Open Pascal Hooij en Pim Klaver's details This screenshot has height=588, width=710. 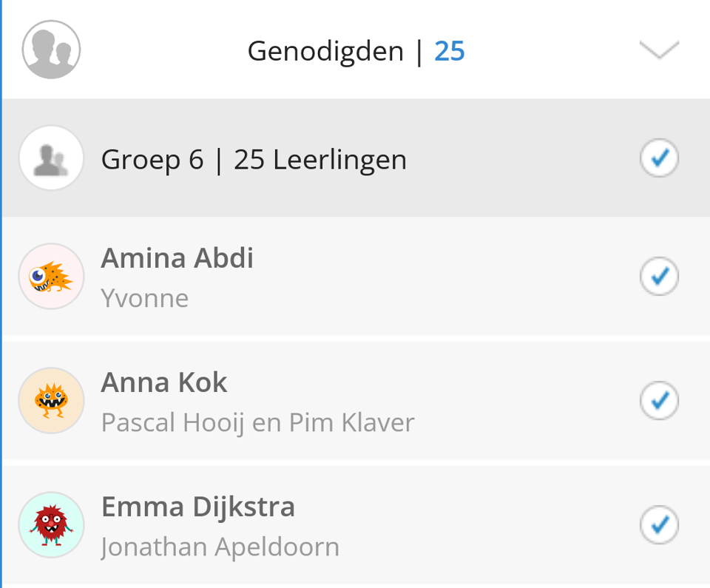pos(260,422)
